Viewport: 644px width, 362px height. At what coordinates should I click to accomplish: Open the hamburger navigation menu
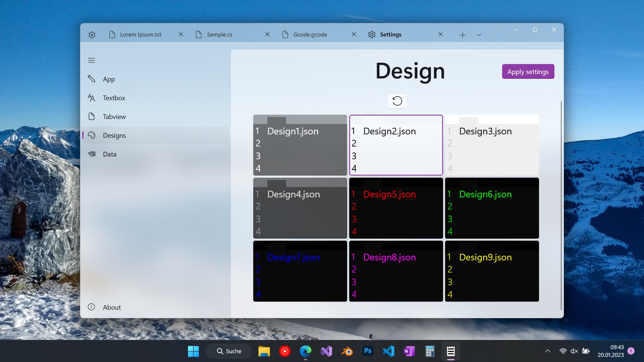(x=92, y=60)
